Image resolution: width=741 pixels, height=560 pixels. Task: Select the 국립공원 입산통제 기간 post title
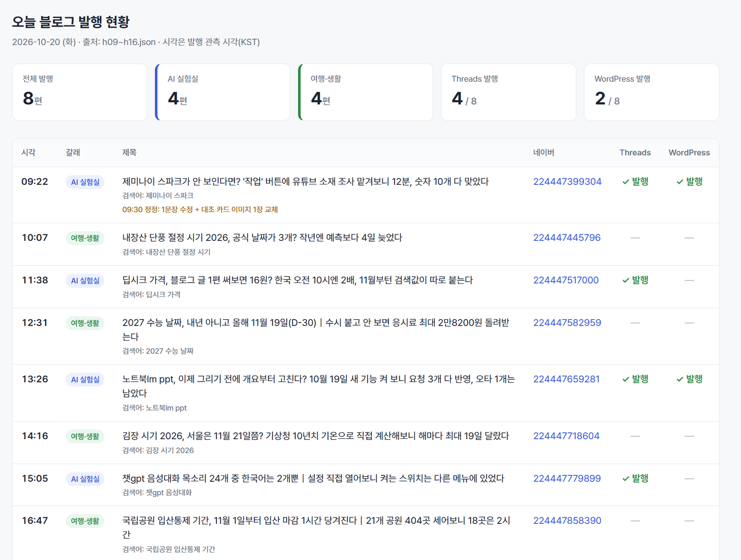[x=316, y=528]
